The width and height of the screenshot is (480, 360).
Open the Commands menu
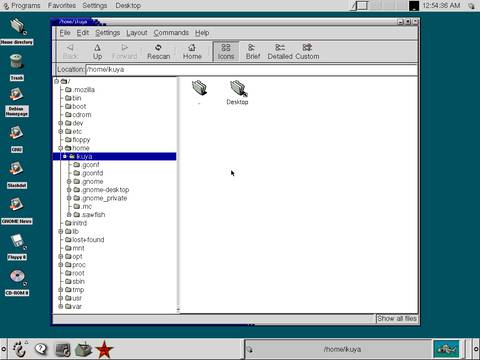(171, 33)
